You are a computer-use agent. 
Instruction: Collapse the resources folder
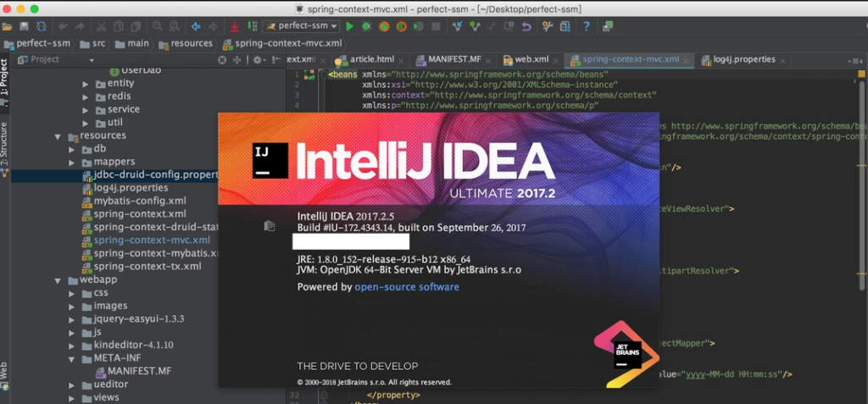[58, 136]
